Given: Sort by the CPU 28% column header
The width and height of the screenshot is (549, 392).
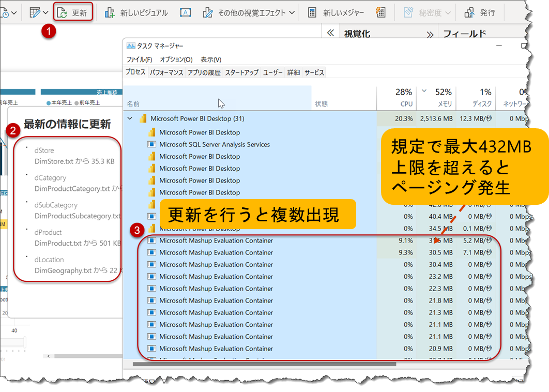Looking at the screenshot, I should click(x=396, y=98).
